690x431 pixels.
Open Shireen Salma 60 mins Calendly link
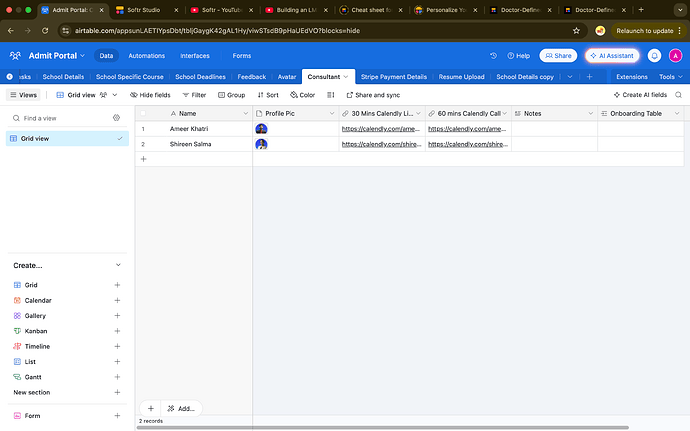tap(467, 144)
